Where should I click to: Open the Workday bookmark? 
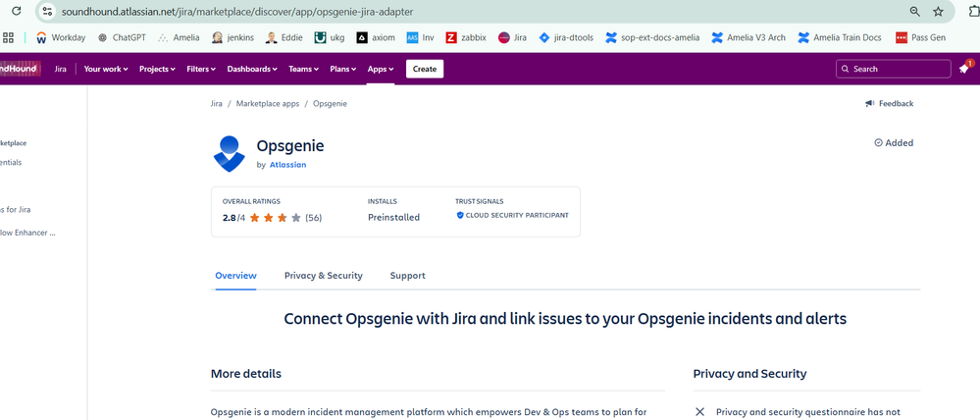[x=61, y=37]
